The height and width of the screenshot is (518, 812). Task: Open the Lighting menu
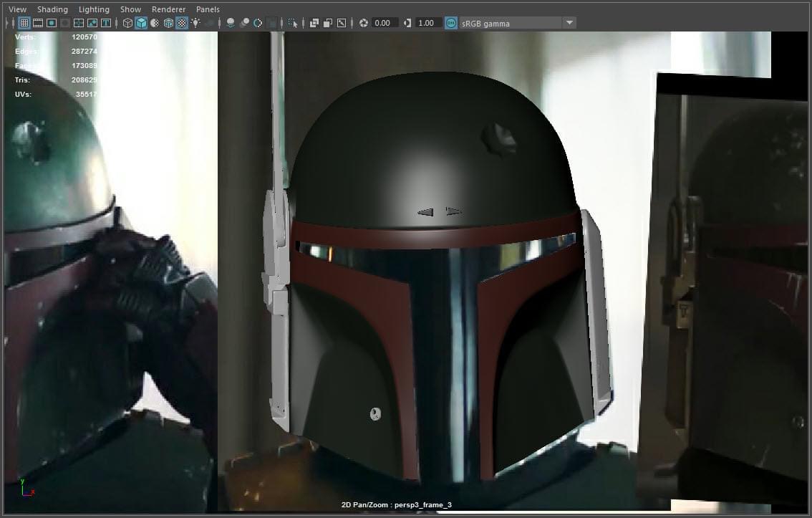94,9
